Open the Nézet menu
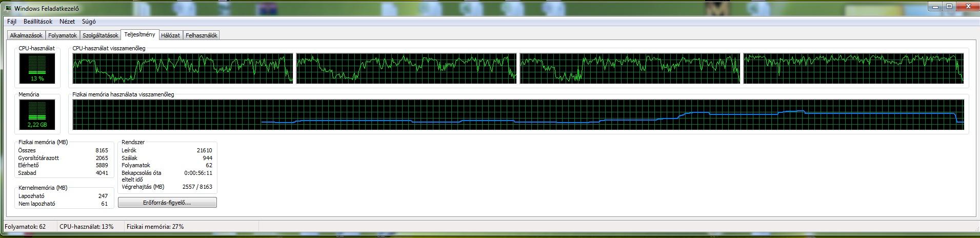 (x=67, y=22)
